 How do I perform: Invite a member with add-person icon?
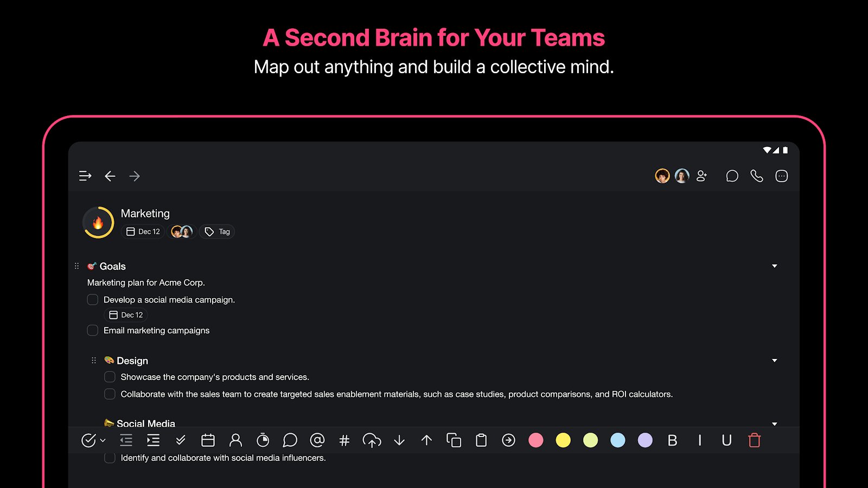[x=701, y=176]
